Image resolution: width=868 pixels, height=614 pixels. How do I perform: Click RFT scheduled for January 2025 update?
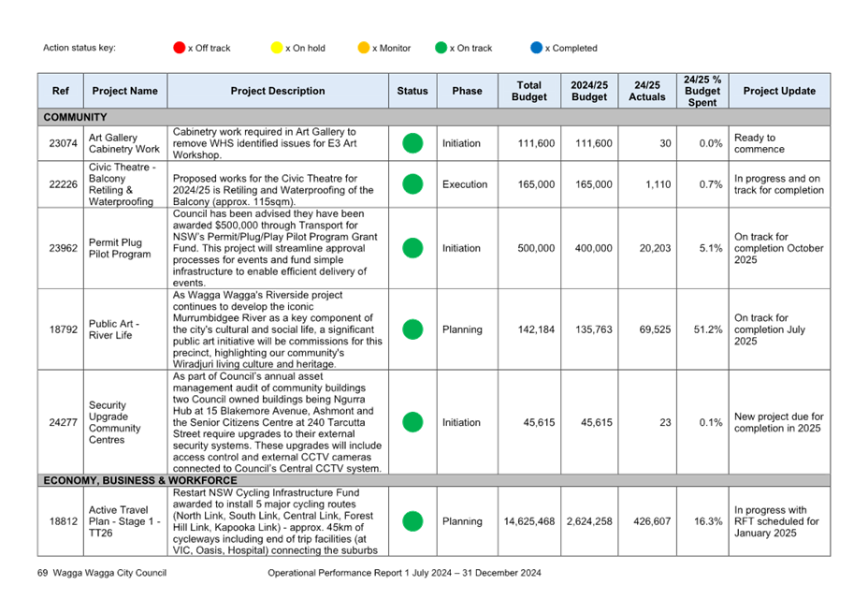tap(776, 521)
